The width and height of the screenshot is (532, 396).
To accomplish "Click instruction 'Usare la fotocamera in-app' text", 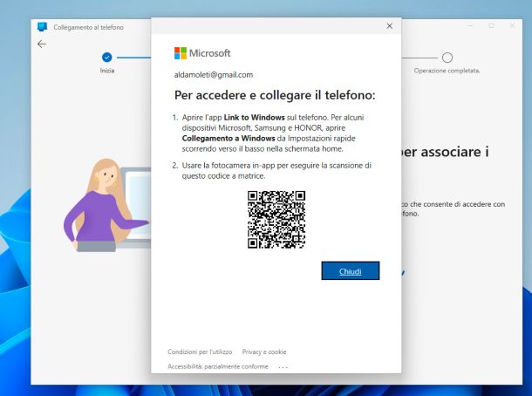I will click(276, 171).
